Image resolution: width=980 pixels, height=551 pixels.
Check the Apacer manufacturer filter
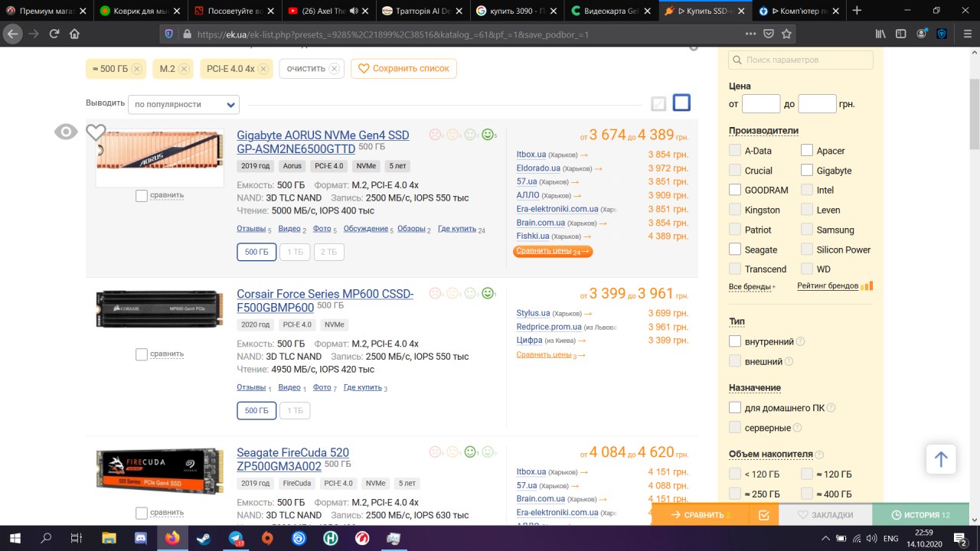(x=807, y=151)
